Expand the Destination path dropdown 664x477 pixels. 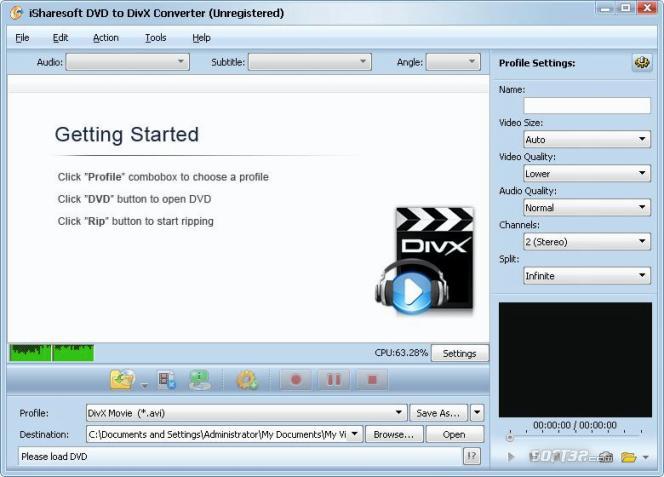pos(354,434)
